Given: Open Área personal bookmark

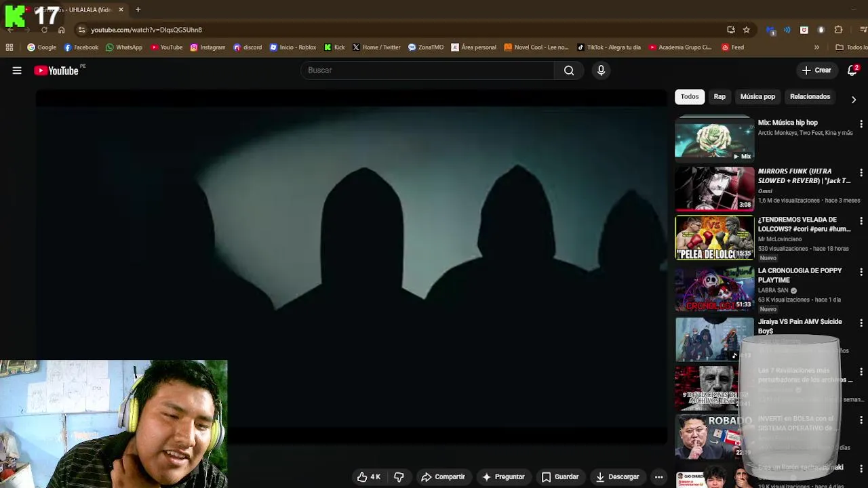Looking at the screenshot, I should (x=473, y=47).
